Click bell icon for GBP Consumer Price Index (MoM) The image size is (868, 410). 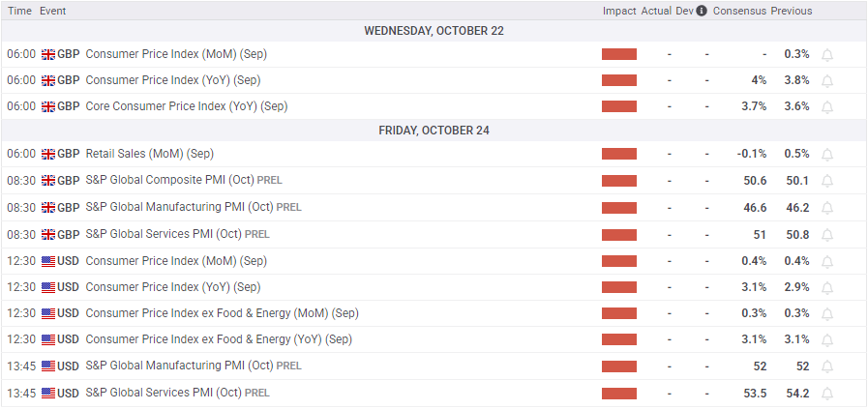(827, 54)
